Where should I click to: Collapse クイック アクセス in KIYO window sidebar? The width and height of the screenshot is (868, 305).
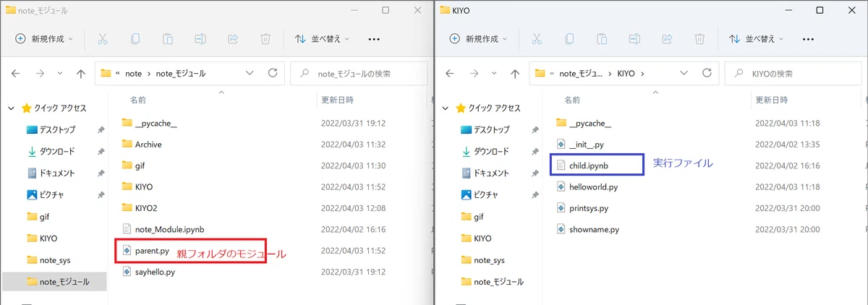(445, 108)
